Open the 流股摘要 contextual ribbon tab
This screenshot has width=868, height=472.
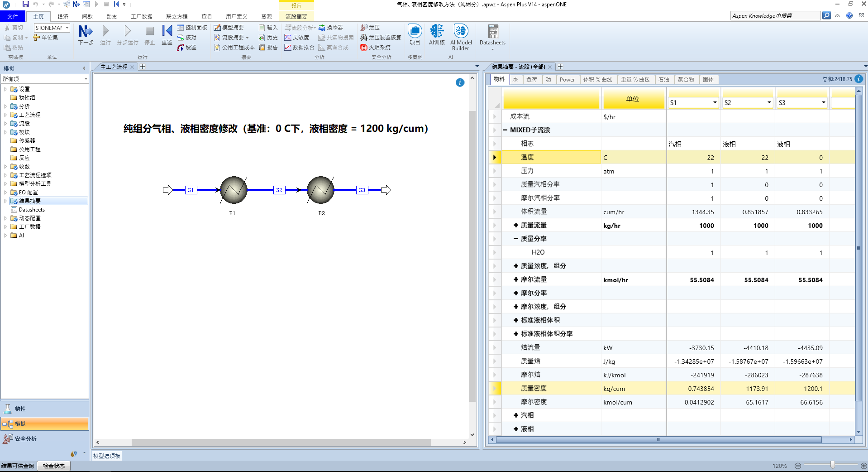click(296, 16)
